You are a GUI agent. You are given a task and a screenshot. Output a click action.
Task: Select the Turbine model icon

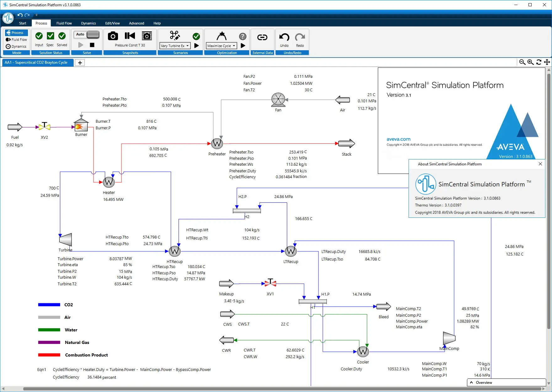tap(66, 240)
